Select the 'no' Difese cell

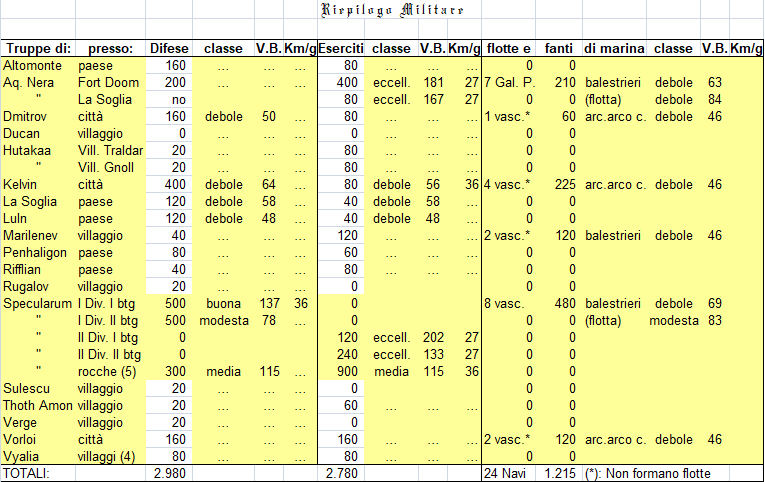tap(179, 100)
